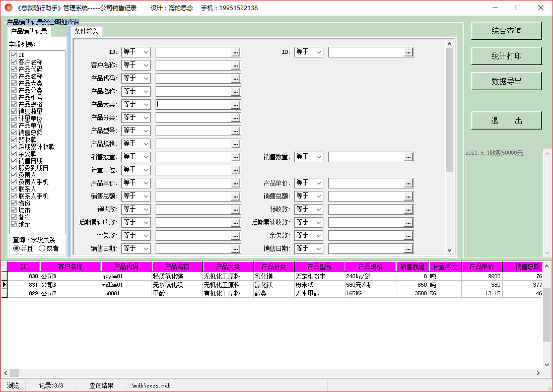Open lookup button for right 销售数量 field

click(x=408, y=157)
